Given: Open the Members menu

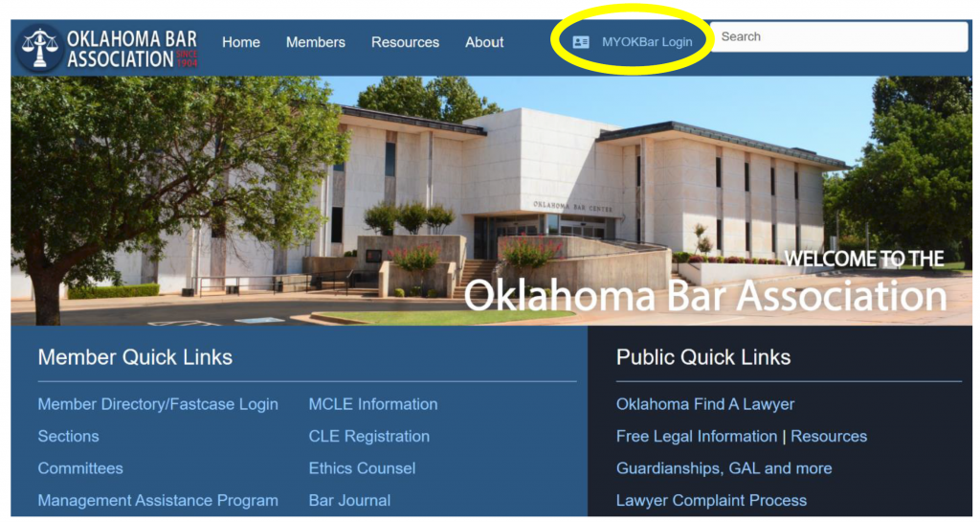Looking at the screenshot, I should 316,42.
